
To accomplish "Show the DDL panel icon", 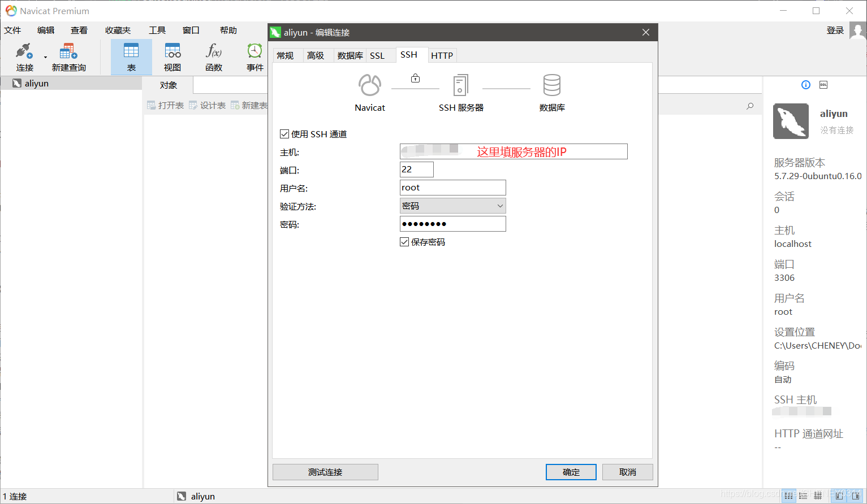I will click(823, 85).
